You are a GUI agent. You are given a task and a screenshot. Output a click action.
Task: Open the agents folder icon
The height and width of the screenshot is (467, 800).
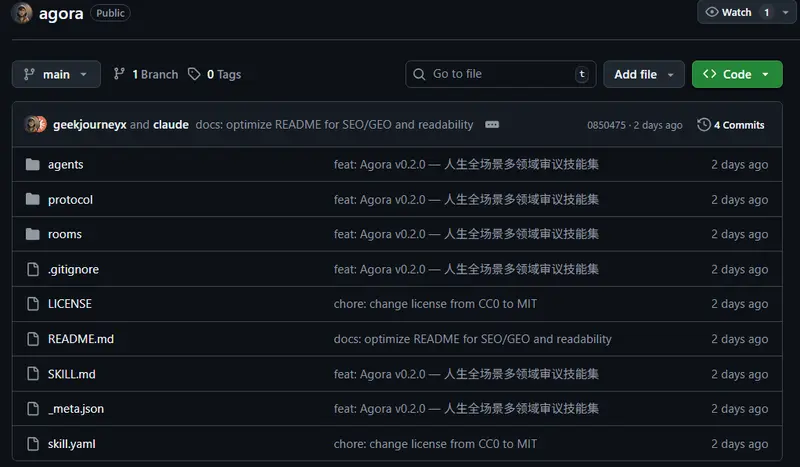click(x=33, y=164)
